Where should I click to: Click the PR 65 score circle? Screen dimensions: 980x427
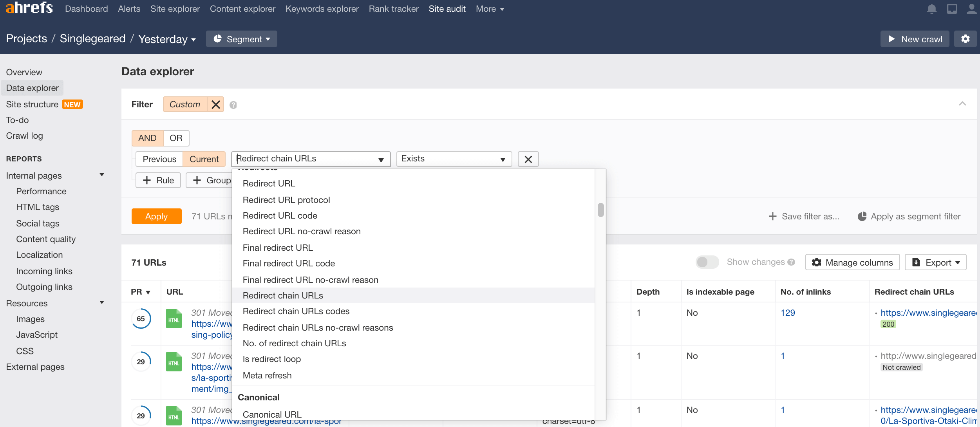(141, 319)
